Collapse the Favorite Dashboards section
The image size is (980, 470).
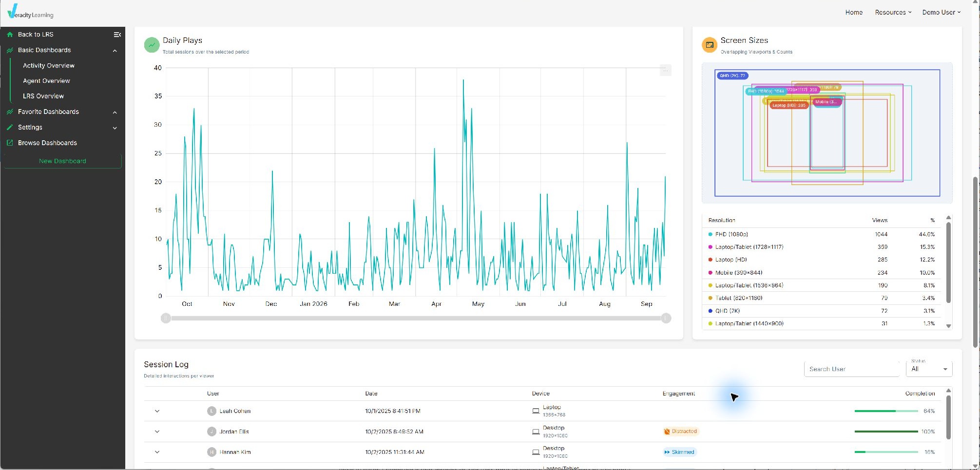[115, 113]
